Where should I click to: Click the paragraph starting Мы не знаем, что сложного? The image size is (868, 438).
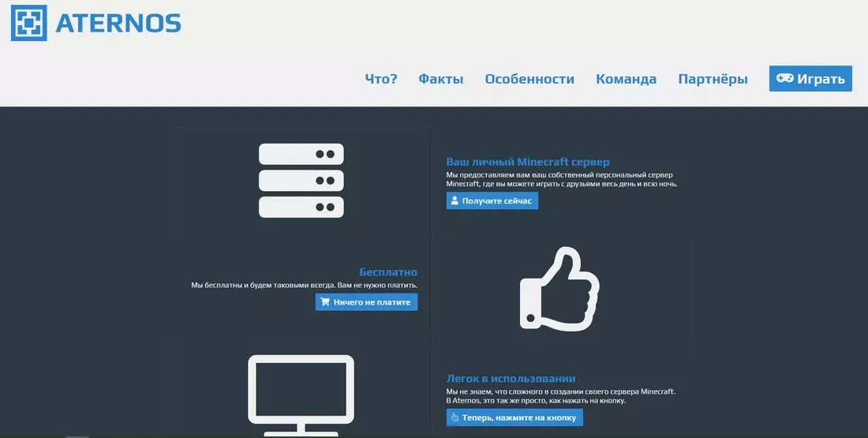click(560, 396)
